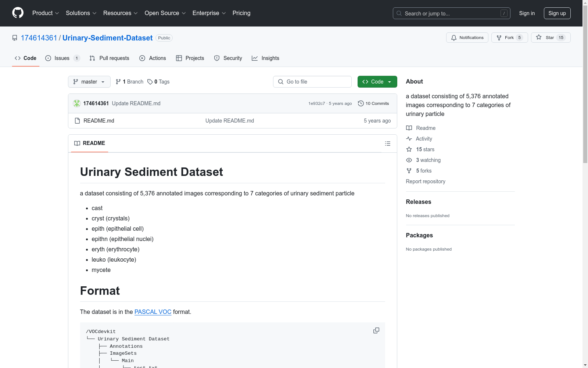Click the page vertical scrollbar thumb
Image resolution: width=588 pixels, height=368 pixels.
pos(585,84)
